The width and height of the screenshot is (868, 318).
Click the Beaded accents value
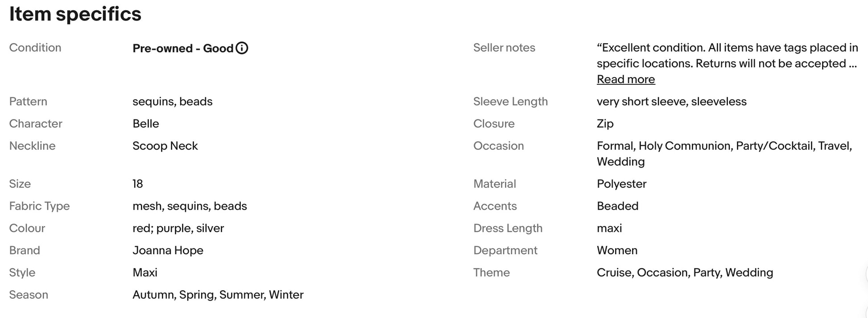coord(617,206)
